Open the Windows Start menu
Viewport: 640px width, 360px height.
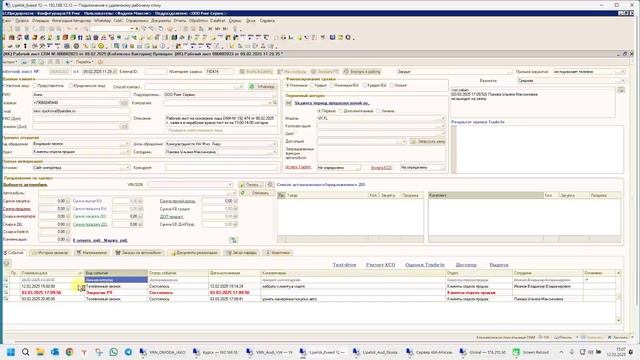(x=11, y=352)
